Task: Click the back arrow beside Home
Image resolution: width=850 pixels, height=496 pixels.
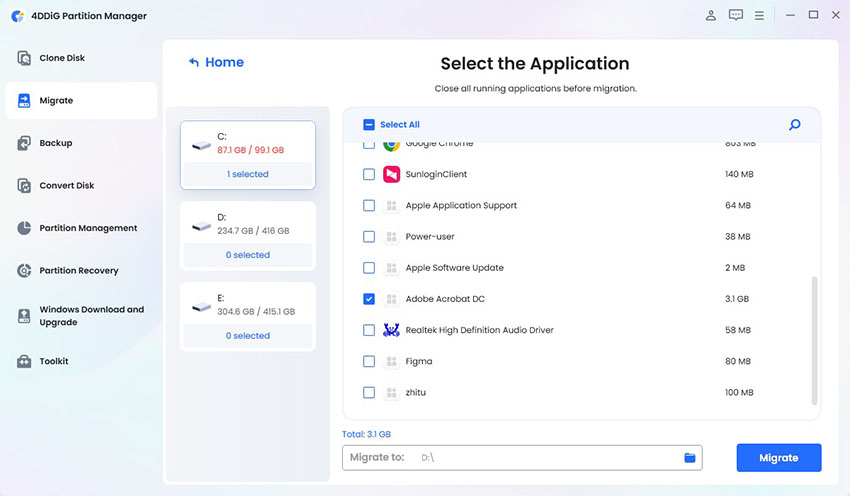Action: [x=194, y=62]
